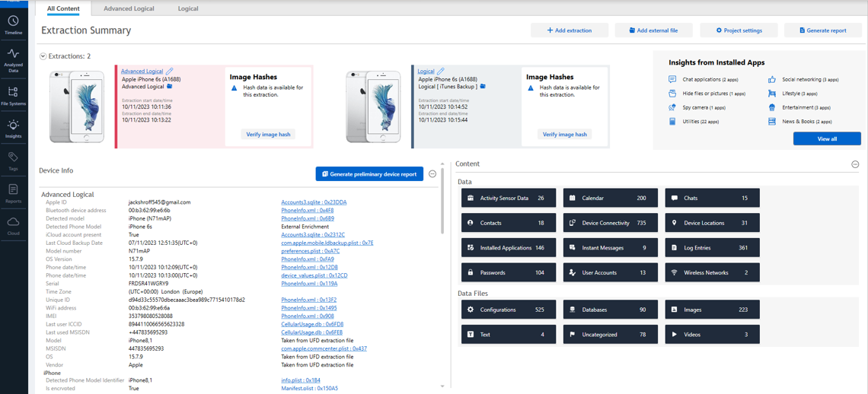Click Generate report button
This screenshot has width=868, height=394.
click(822, 30)
